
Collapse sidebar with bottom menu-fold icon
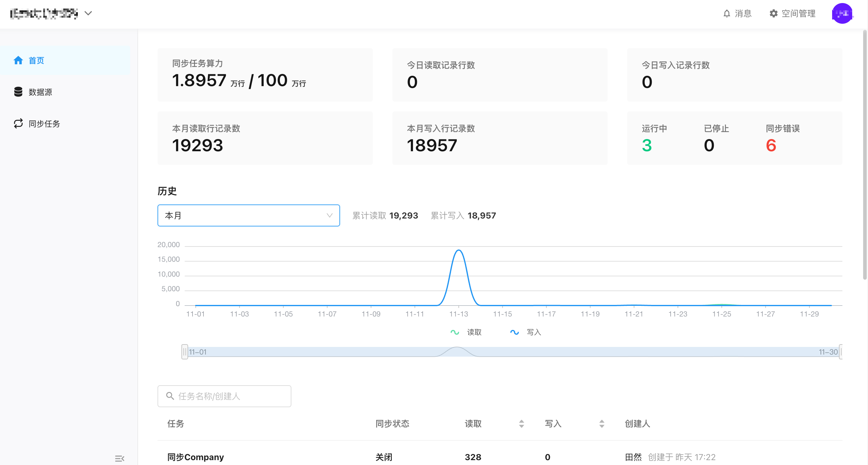click(x=120, y=458)
